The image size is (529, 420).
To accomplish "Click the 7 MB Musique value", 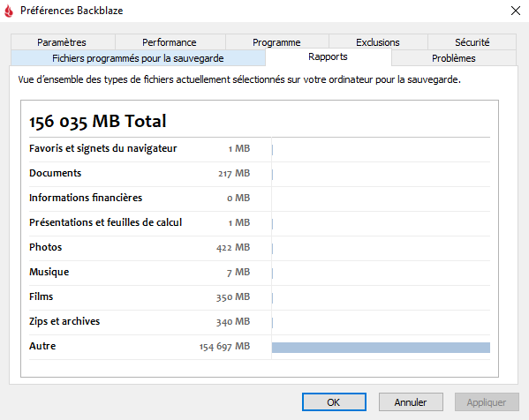I will point(238,272).
